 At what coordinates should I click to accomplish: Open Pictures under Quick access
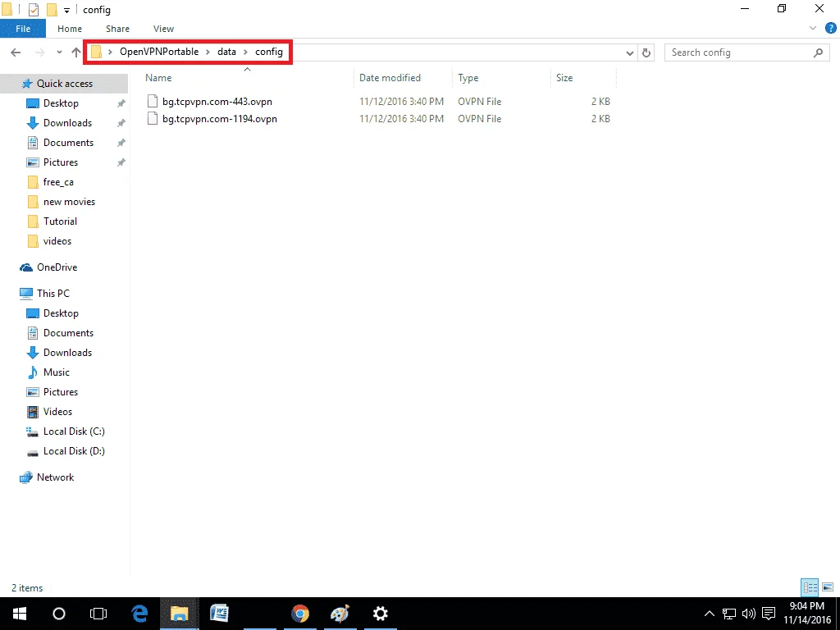pyautogui.click(x=61, y=162)
